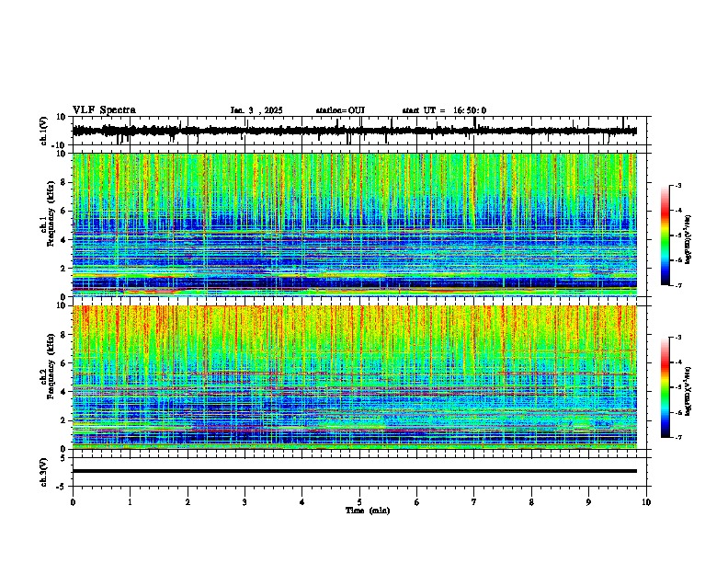The width and height of the screenshot is (728, 563).
Task: Click the "Time (min)" axis label
Action: pyautogui.click(x=368, y=511)
